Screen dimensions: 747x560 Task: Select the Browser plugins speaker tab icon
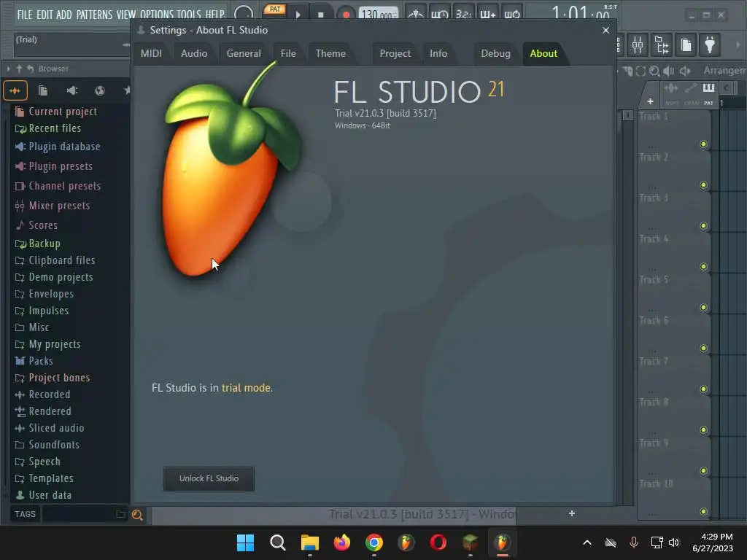72,90
